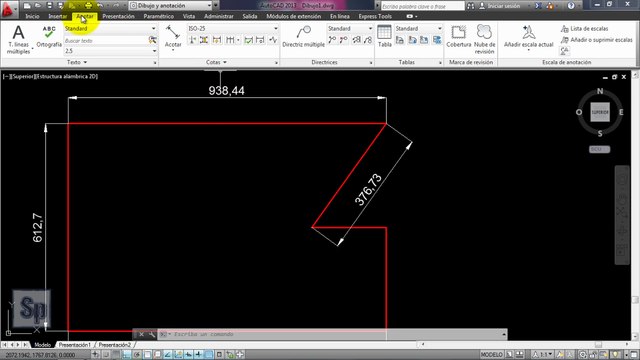Click the Escriba palabra clave search field
640x360 pixels.
(x=422, y=6)
